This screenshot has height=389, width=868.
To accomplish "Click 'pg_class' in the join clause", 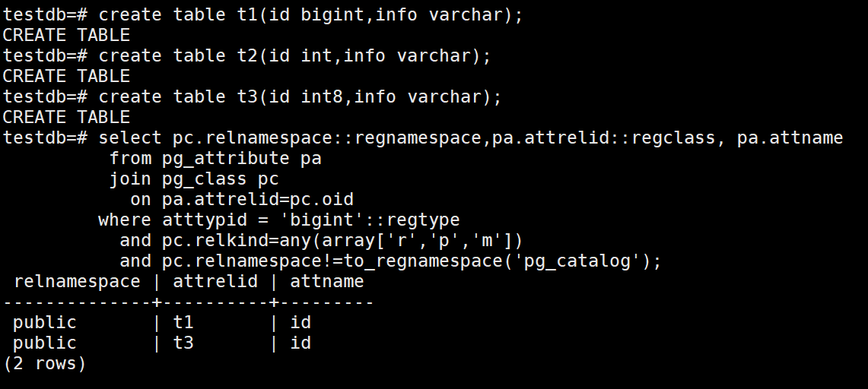I will point(204,179).
